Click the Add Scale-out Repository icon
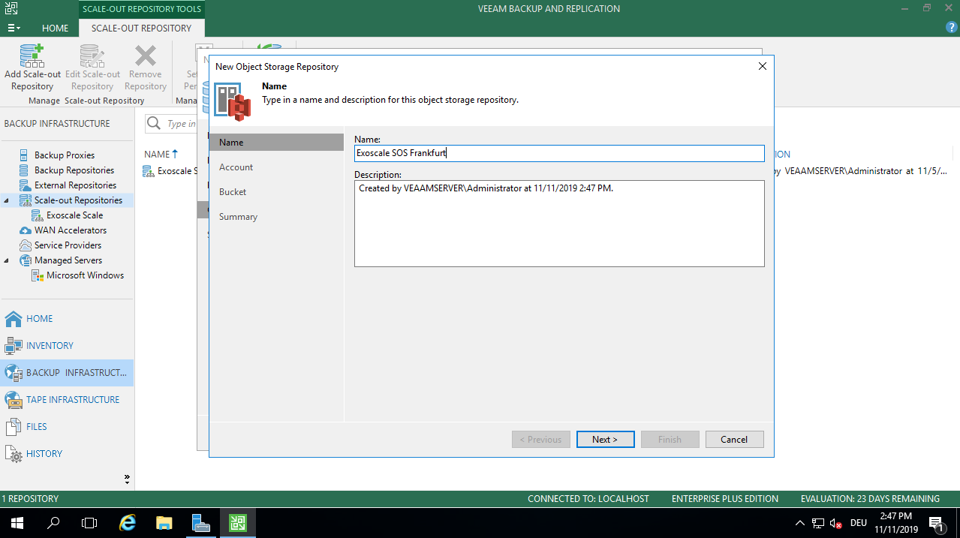 (32, 57)
